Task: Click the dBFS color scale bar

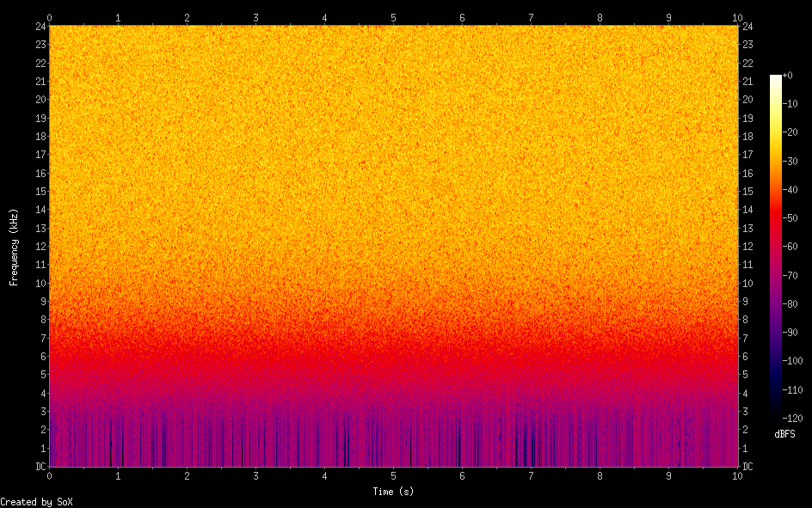Action: pos(775,246)
